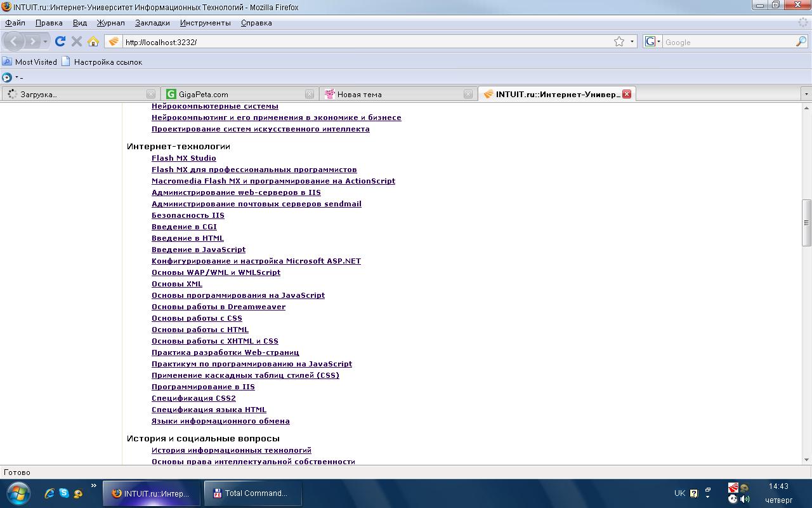Click the page scrollbar down arrow

[806, 460]
